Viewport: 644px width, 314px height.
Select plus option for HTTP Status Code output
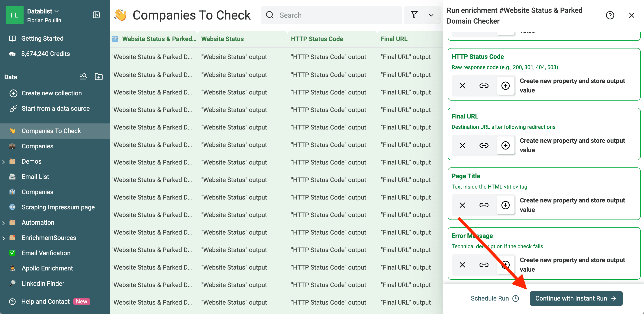[x=505, y=86]
